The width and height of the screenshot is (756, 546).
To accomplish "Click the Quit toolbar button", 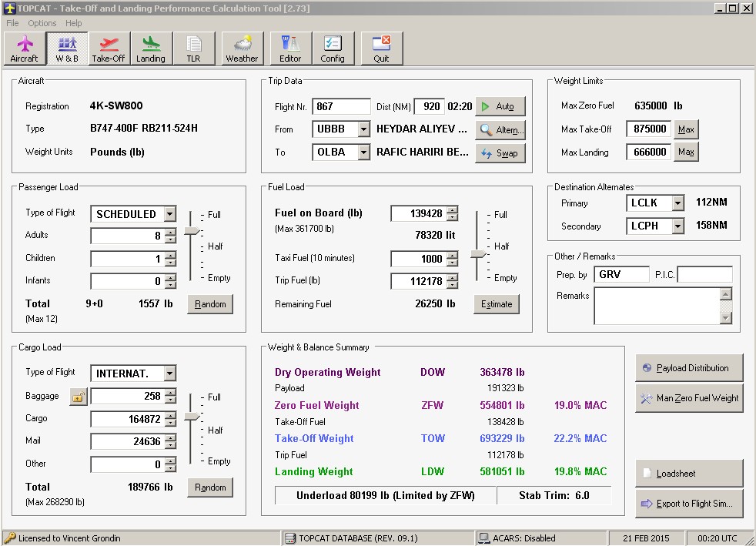I will [381, 49].
